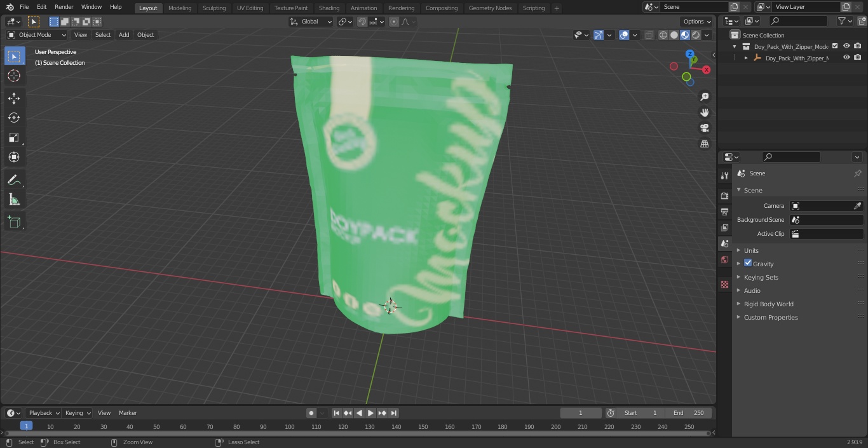Toggle X-ray view
868x448 pixels.
point(649,35)
